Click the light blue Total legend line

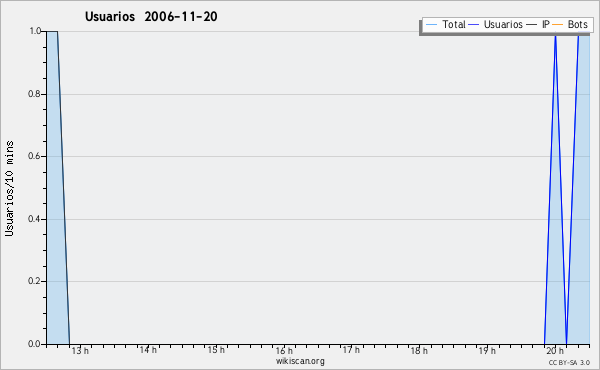431,25
